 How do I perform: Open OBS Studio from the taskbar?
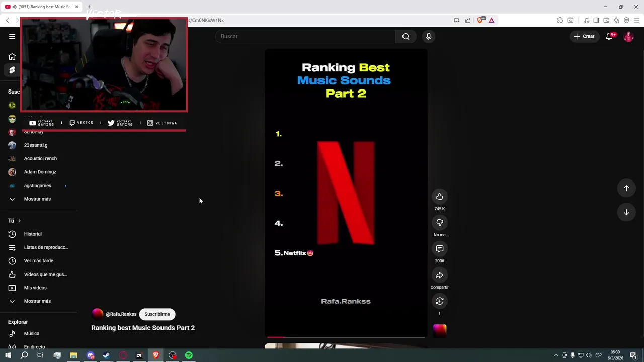(x=173, y=355)
